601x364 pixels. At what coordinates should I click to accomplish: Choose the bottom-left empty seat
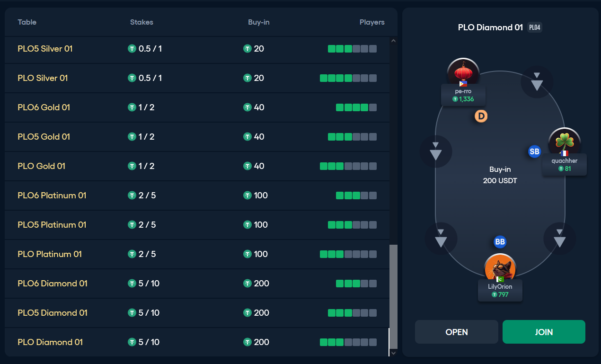[441, 238]
